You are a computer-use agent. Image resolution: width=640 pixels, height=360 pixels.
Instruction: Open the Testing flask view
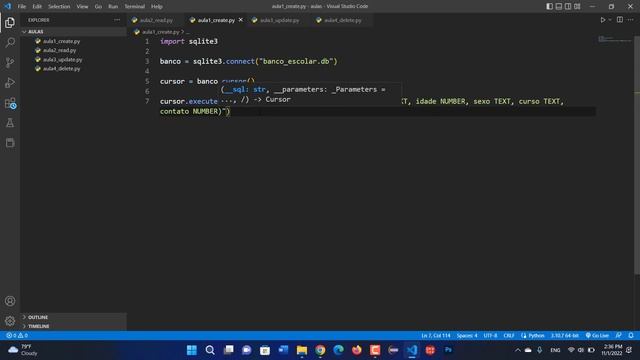tap(10, 122)
